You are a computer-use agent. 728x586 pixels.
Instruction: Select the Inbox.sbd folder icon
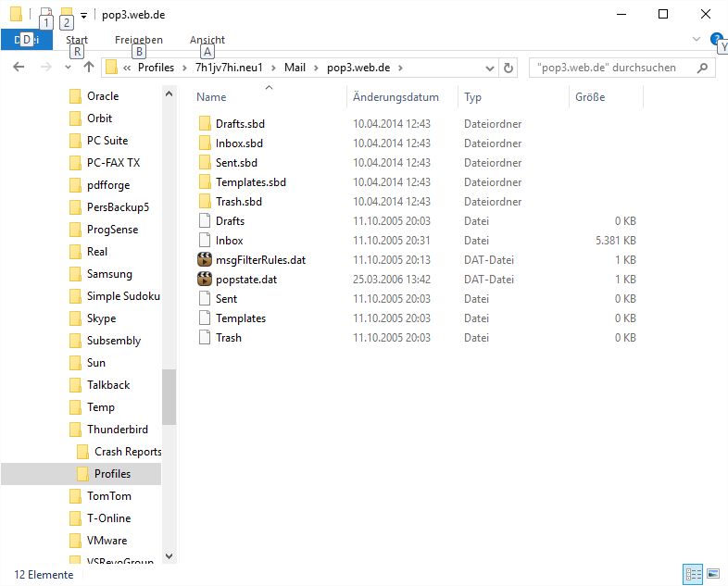click(x=205, y=143)
